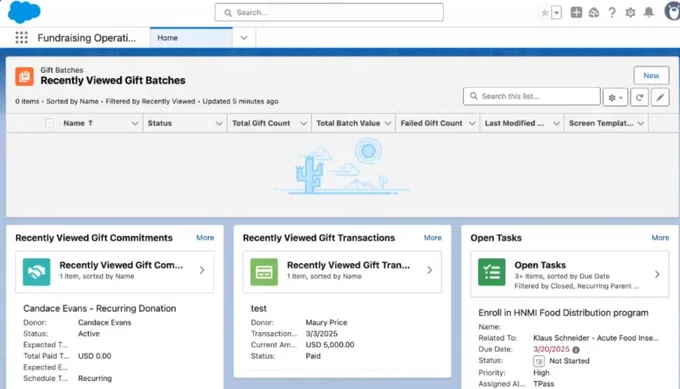Click the Total Gift Count column header

coord(261,123)
